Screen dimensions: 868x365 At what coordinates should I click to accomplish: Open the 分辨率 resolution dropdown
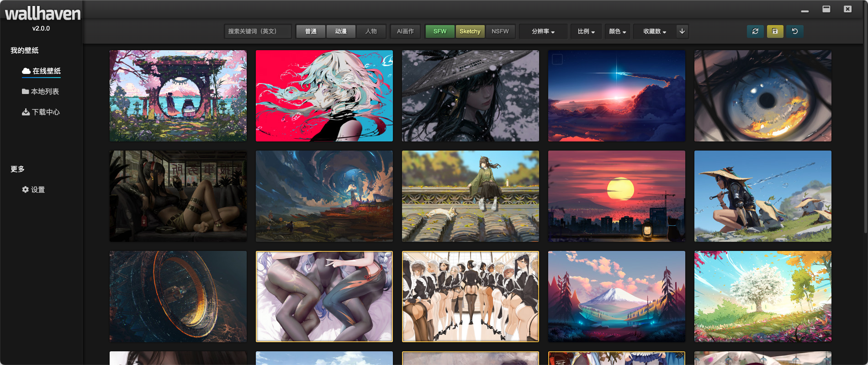[543, 31]
